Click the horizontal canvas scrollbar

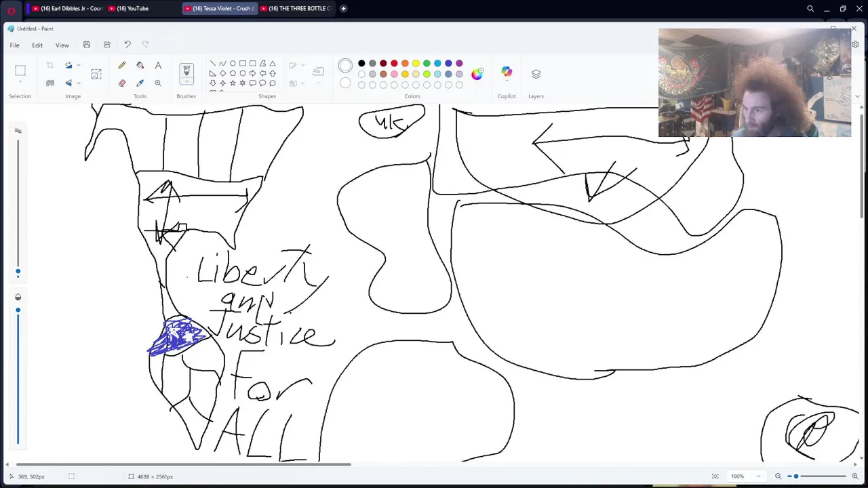[x=184, y=465]
